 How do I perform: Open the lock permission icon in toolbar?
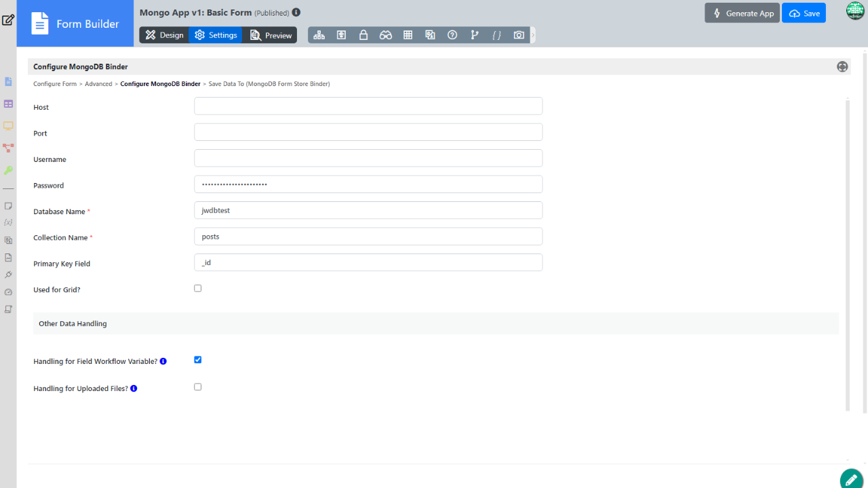tap(363, 35)
